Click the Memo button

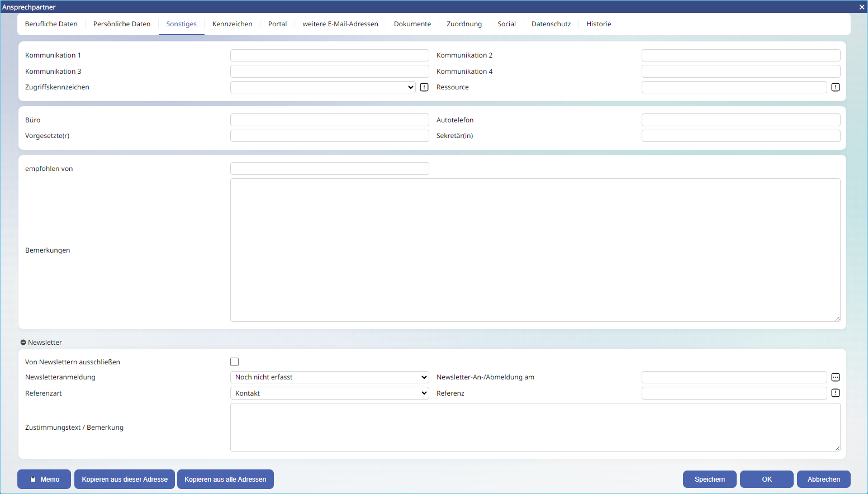pos(44,479)
